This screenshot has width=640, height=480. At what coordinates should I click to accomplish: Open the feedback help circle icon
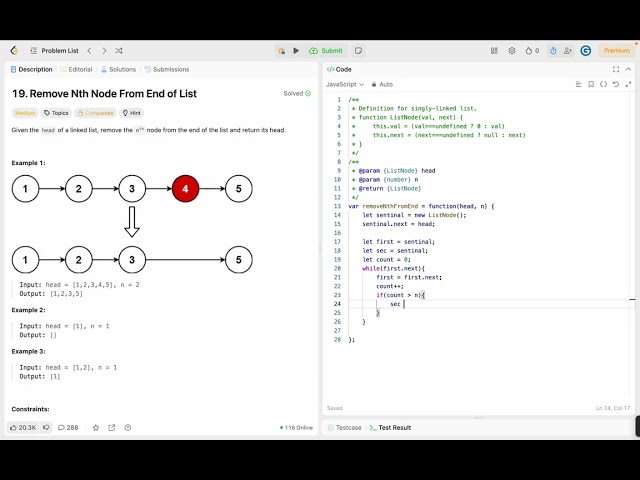(128, 428)
